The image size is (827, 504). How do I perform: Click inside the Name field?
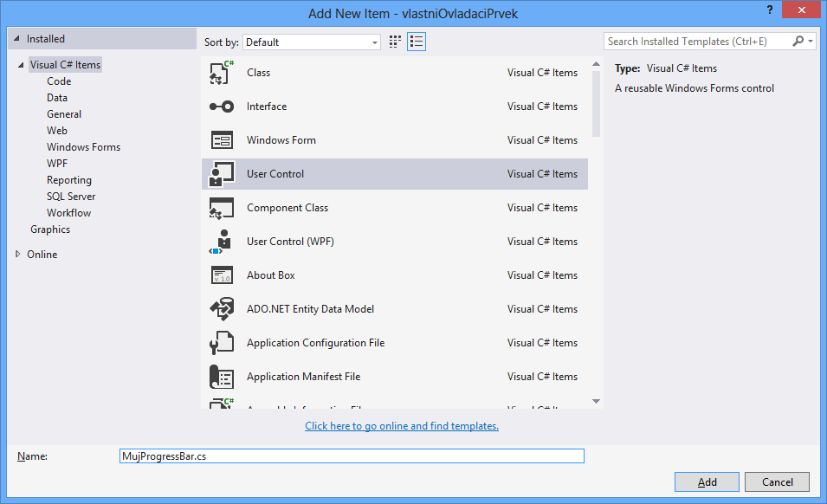pos(351,456)
